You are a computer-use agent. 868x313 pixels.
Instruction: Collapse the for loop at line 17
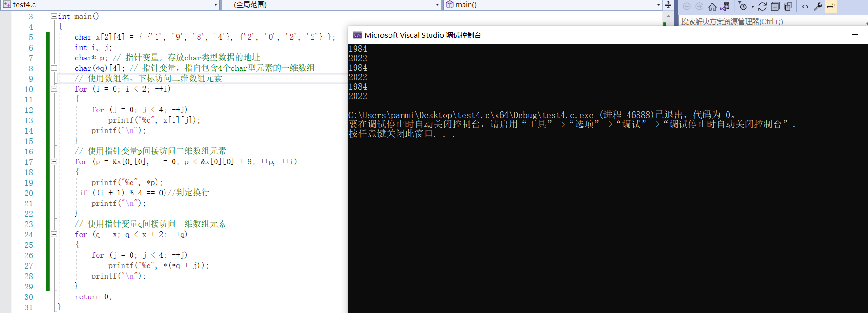click(54, 161)
